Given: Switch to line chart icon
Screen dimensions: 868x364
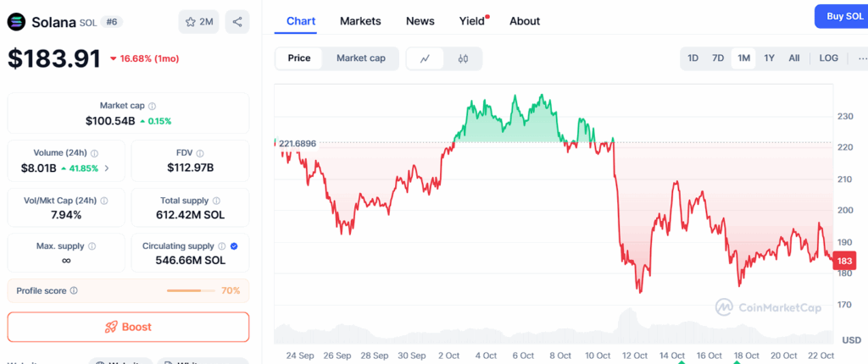Looking at the screenshot, I should coord(426,58).
